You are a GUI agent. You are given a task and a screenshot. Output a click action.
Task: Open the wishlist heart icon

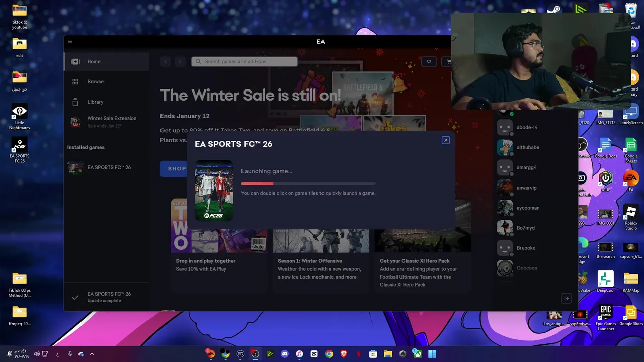tap(429, 62)
